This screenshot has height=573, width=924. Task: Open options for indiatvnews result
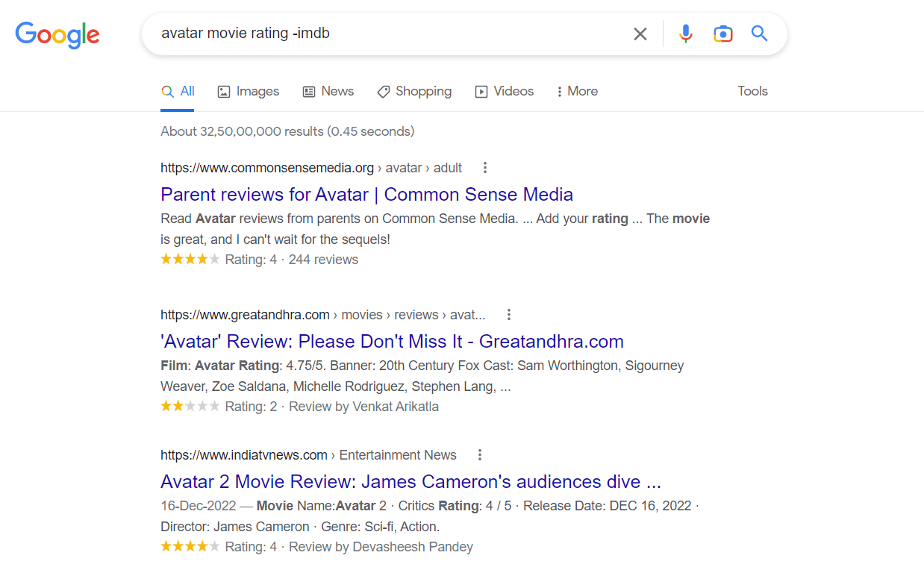[480, 454]
